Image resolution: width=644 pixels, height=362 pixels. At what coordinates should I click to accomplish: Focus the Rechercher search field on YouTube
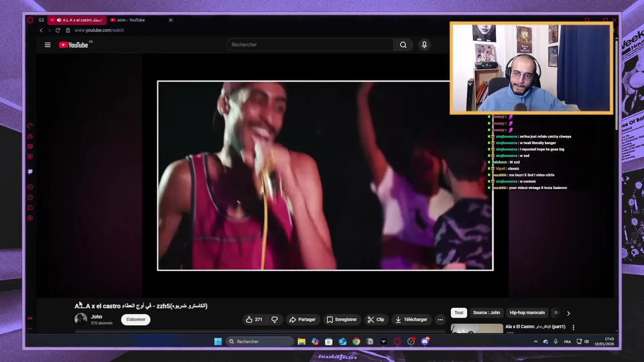pyautogui.click(x=310, y=45)
